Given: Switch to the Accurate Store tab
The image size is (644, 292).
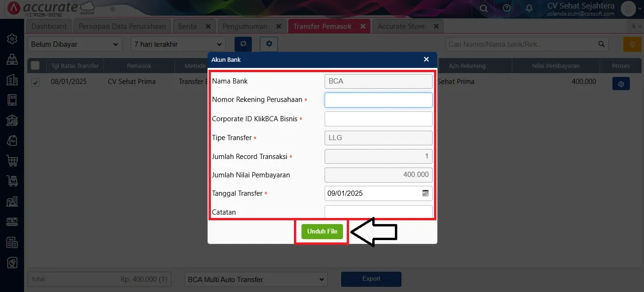Looking at the screenshot, I should [x=401, y=26].
